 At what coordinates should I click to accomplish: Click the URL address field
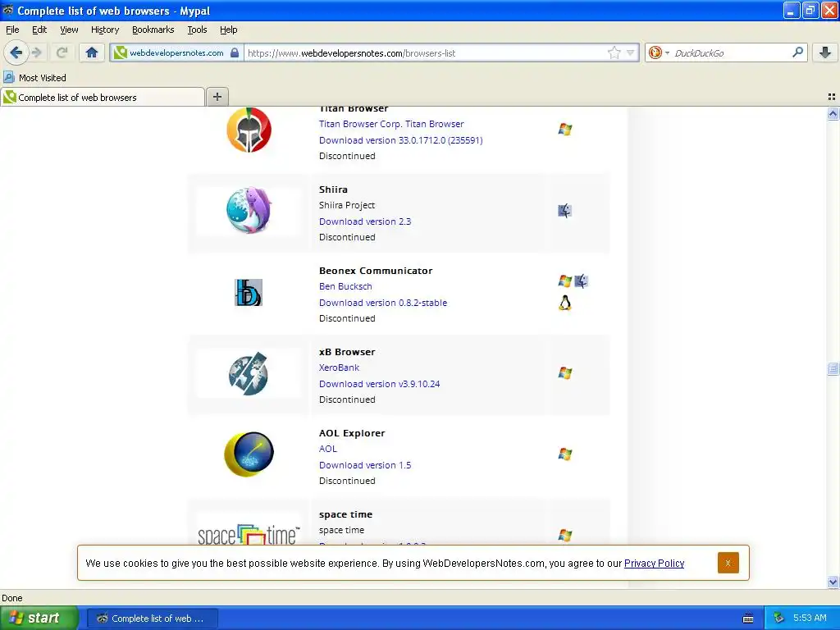pos(426,52)
